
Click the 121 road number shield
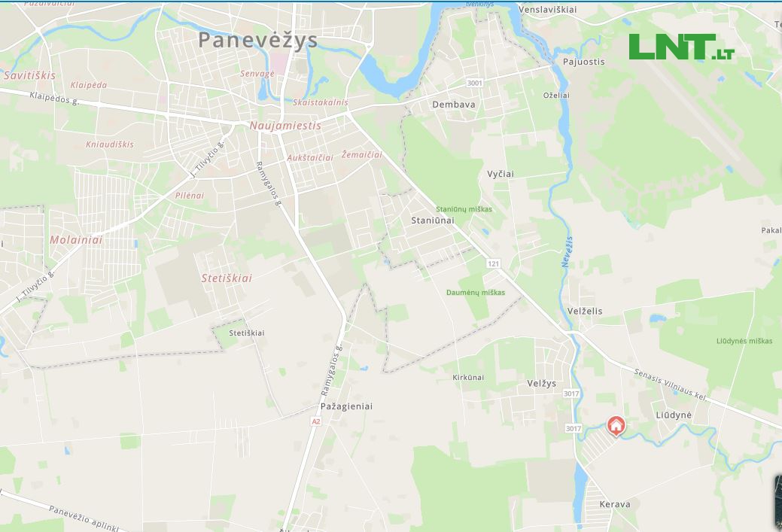coord(493,263)
